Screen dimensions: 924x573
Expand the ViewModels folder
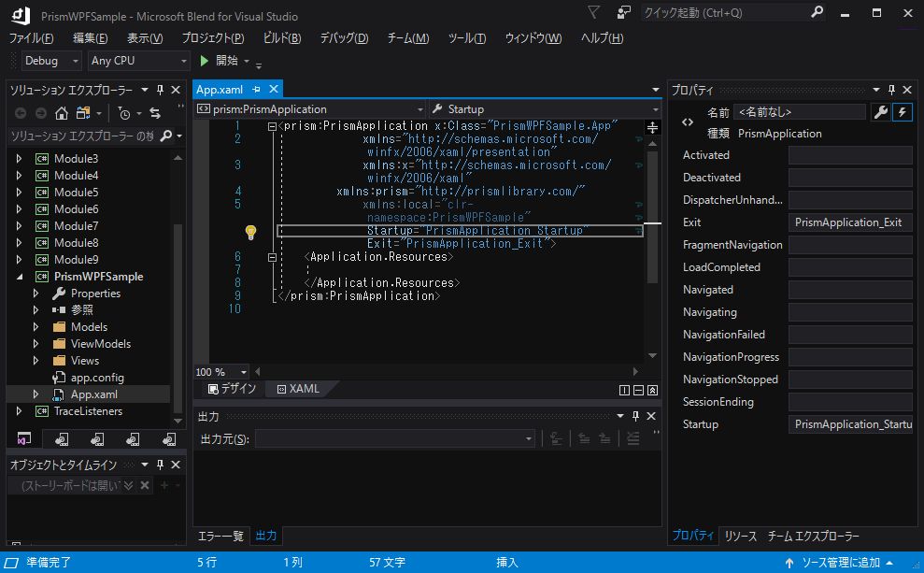pos(36,344)
